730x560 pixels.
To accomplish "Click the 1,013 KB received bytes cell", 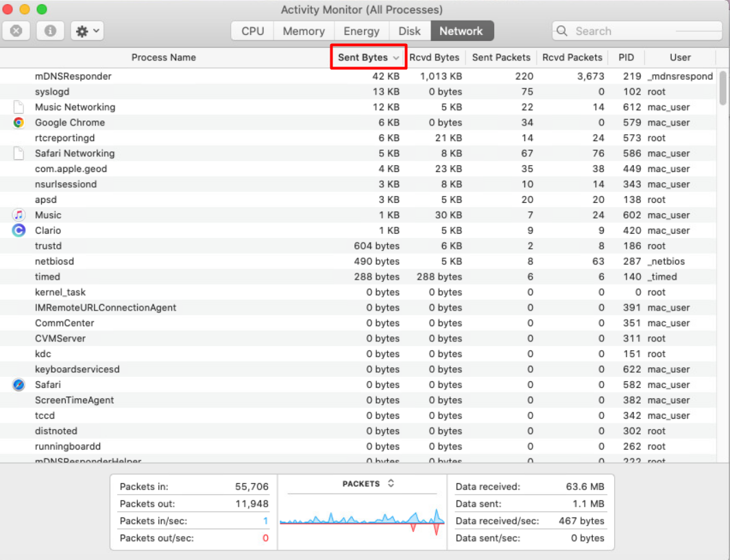I will [441, 76].
